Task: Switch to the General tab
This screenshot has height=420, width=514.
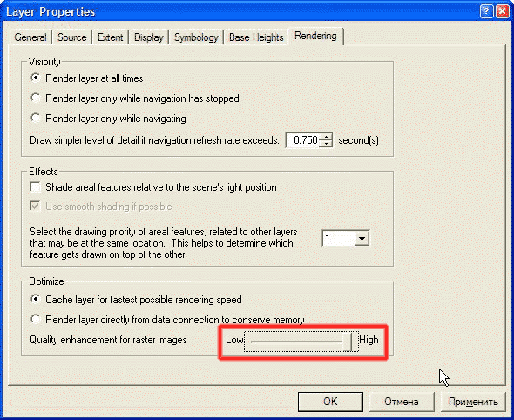Action: 30,37
